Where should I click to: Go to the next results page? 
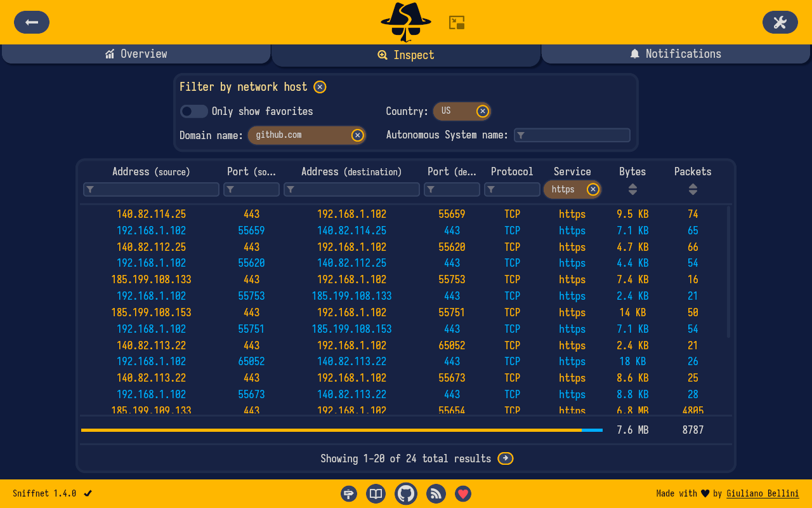pos(505,458)
